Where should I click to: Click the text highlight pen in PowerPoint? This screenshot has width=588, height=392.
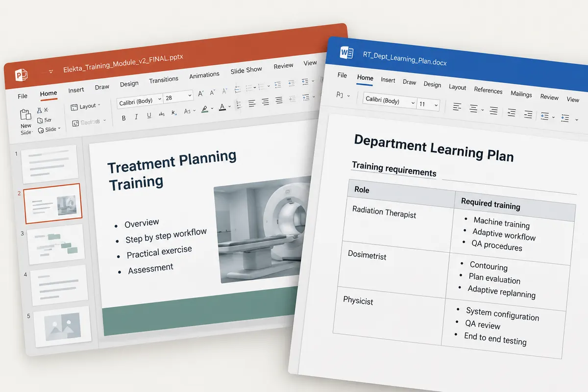pos(205,109)
